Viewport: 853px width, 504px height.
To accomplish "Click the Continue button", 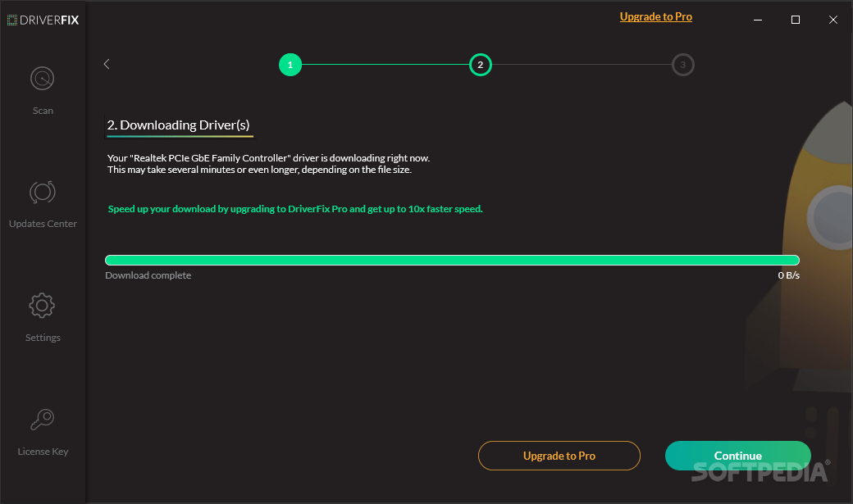I will (x=737, y=456).
